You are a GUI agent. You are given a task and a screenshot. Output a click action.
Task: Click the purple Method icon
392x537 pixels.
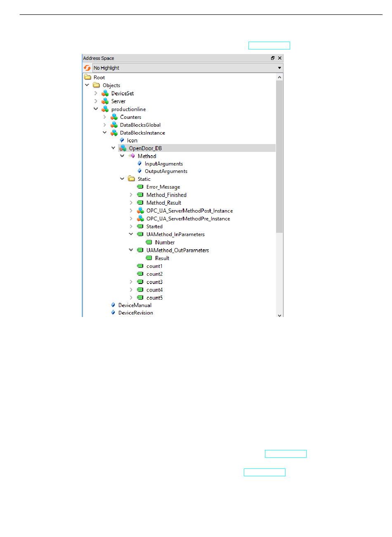pyautogui.click(x=132, y=156)
